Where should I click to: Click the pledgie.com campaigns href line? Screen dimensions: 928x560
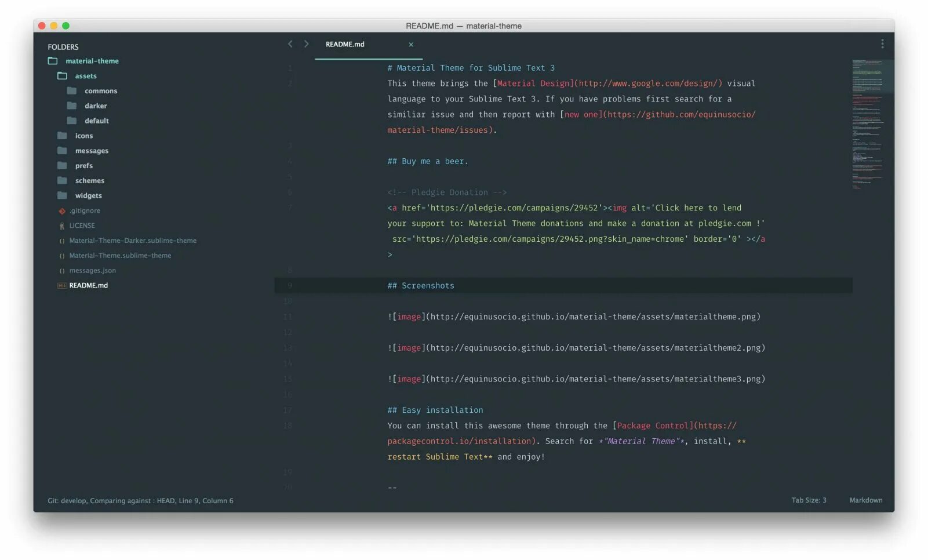pyautogui.click(x=565, y=208)
